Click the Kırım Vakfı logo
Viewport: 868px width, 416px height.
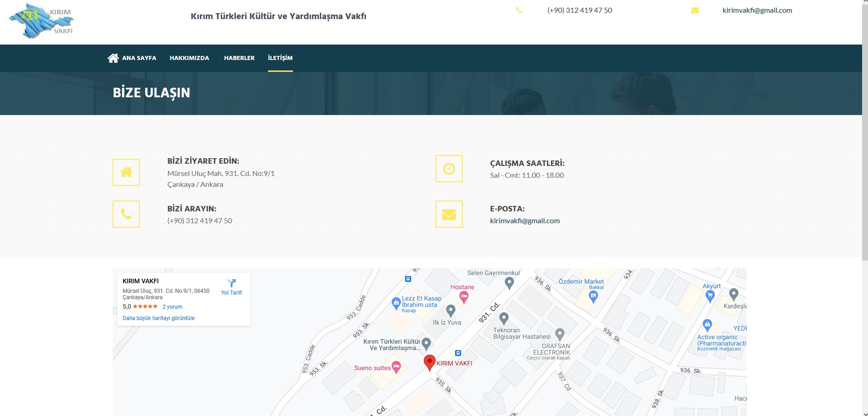coord(41,21)
